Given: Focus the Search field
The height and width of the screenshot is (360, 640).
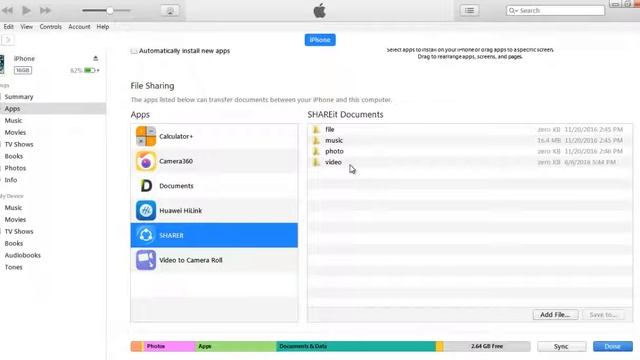Looking at the screenshot, I should [555, 11].
